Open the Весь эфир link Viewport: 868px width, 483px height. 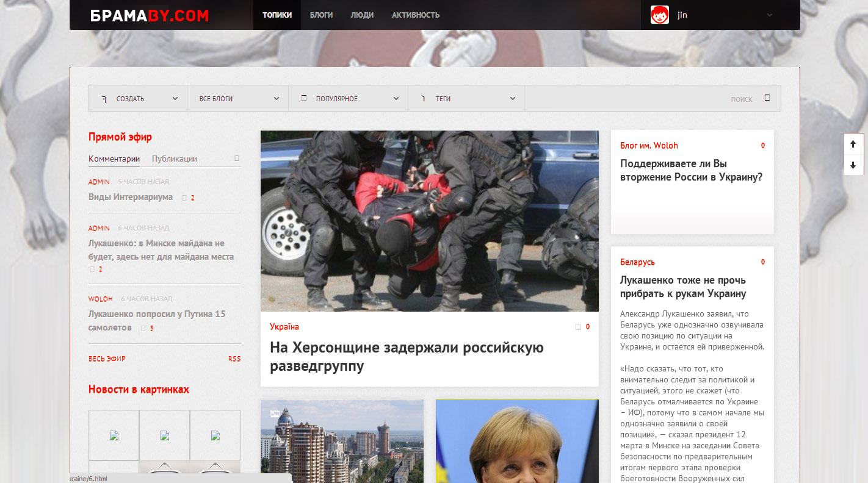point(107,359)
